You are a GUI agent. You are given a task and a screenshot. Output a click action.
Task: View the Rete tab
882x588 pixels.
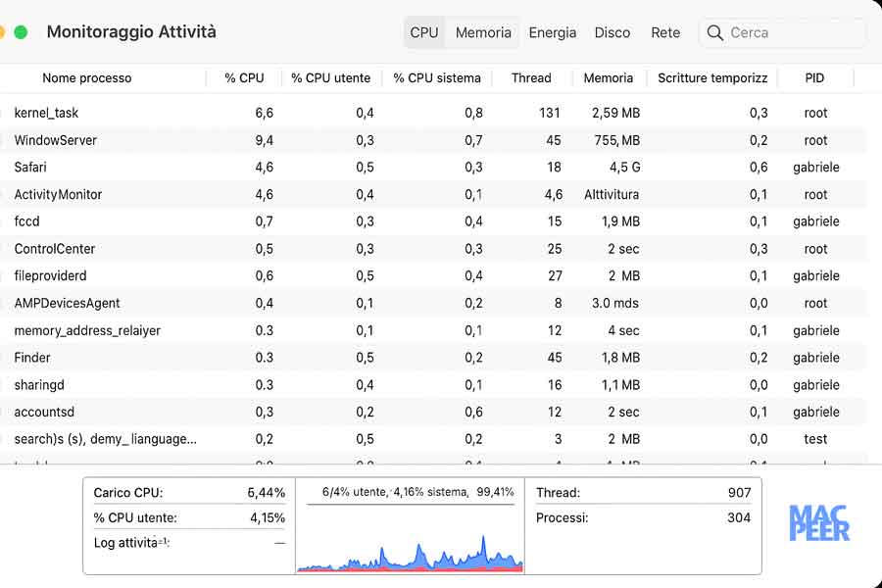[665, 32]
